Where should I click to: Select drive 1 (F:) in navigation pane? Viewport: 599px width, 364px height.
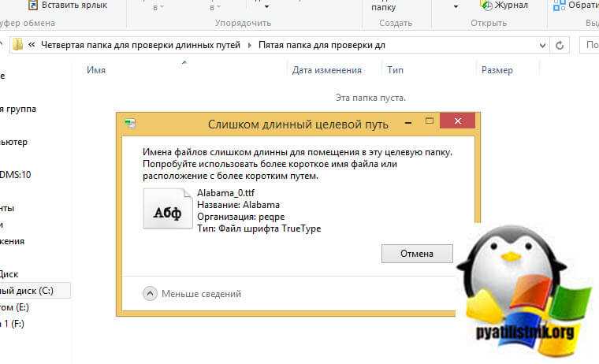(13, 324)
